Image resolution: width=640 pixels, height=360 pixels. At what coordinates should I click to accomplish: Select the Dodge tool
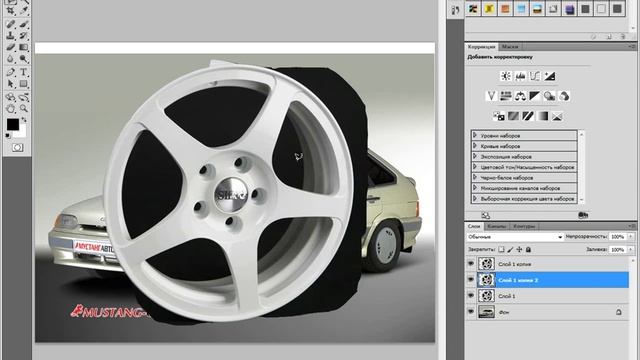24,59
